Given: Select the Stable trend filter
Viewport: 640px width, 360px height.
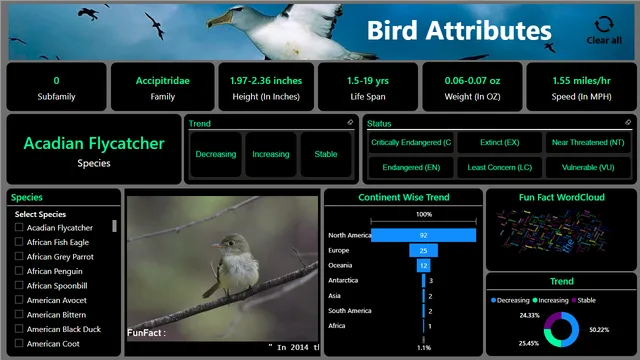Looking at the screenshot, I should [x=326, y=154].
